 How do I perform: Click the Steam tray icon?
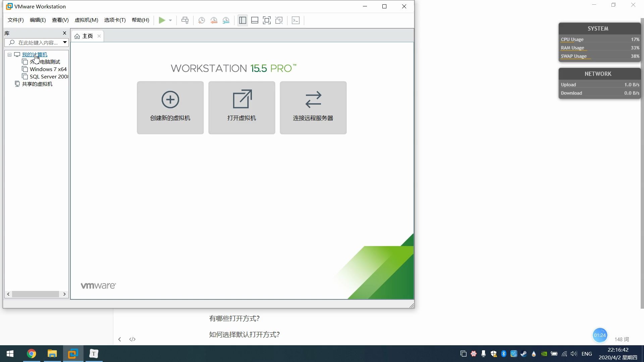[x=524, y=354]
